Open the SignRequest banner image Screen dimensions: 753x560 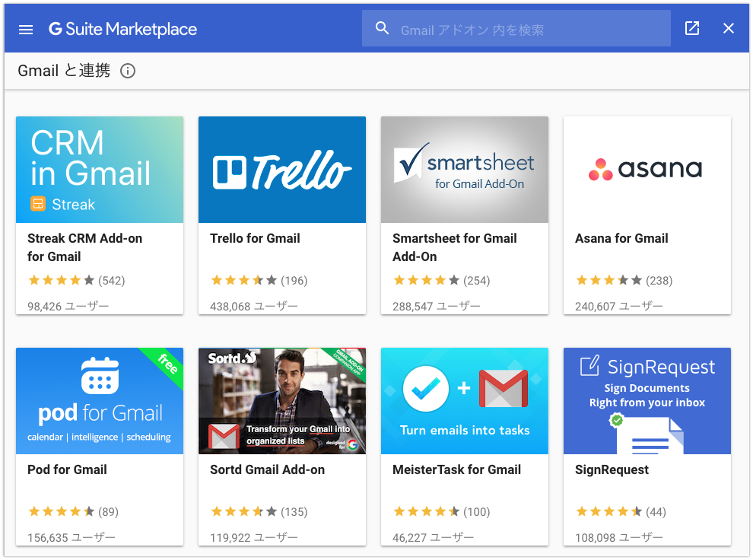[x=647, y=401]
